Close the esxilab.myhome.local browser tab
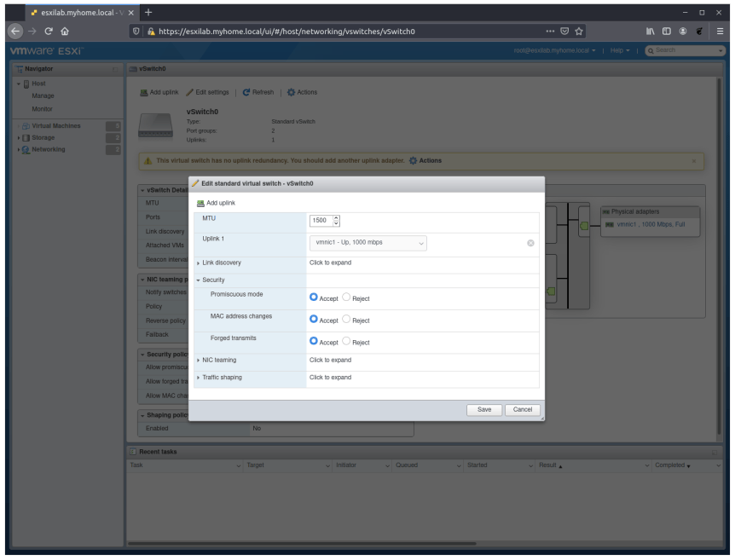 coord(130,13)
